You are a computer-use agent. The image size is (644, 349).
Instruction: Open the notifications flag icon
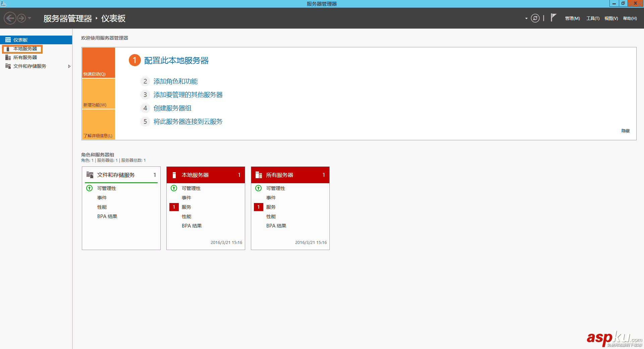click(x=553, y=17)
